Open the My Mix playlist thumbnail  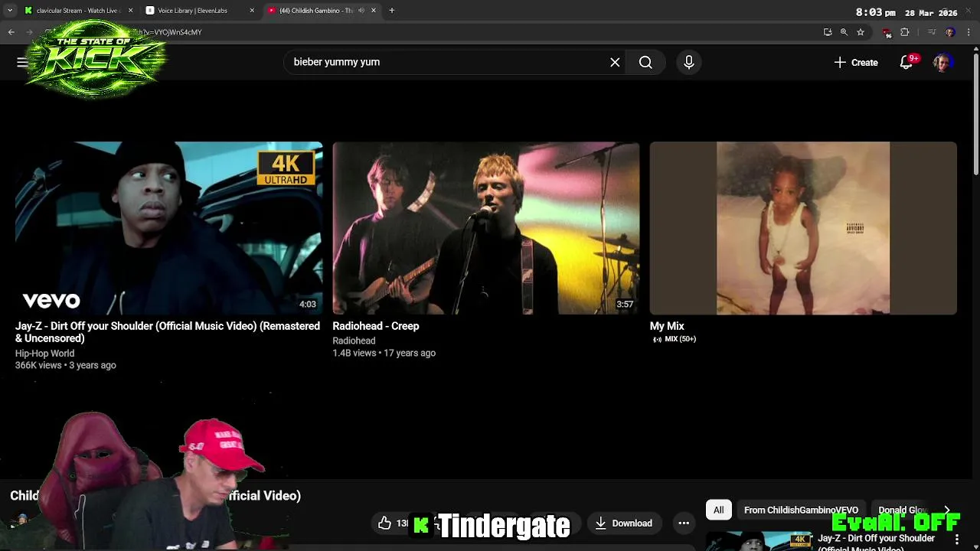803,228
